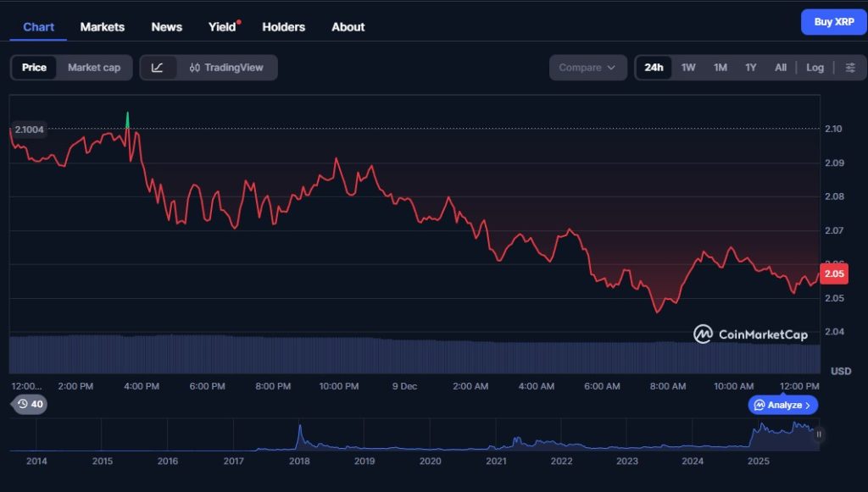
Task: Open the TradingView candlestick chart
Action: [x=226, y=68]
